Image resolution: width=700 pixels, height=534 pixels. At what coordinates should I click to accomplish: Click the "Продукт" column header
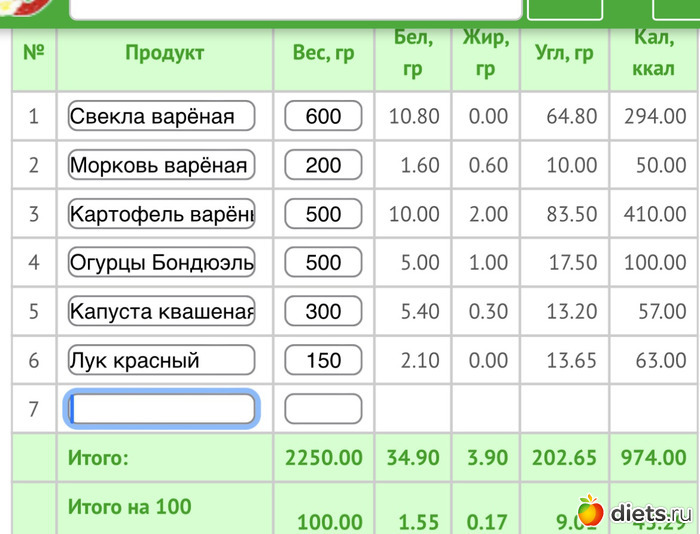click(164, 54)
